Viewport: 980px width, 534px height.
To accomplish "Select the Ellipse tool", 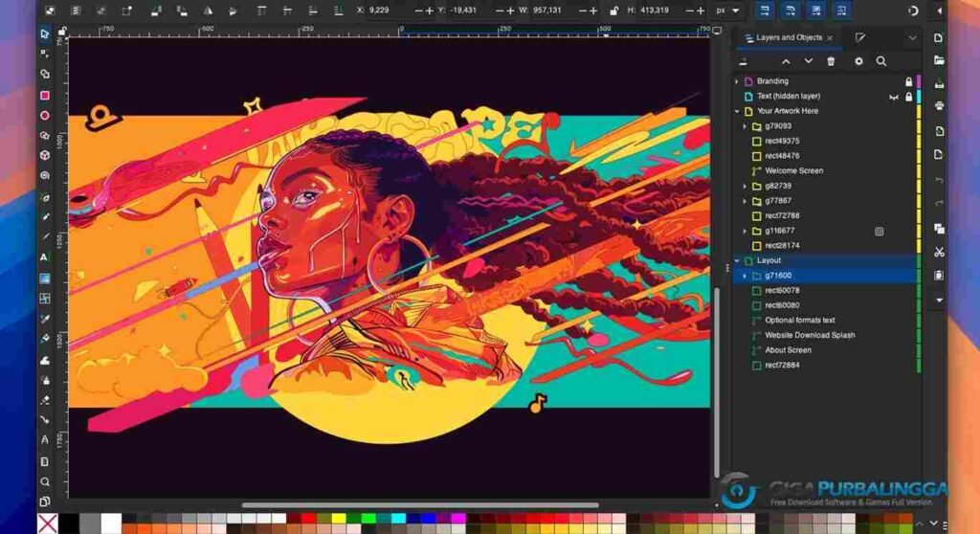I will click(44, 116).
